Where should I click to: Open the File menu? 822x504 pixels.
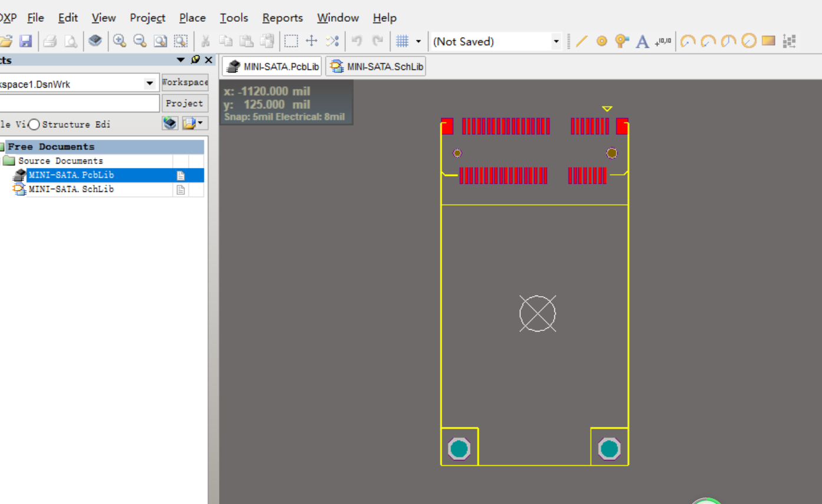pyautogui.click(x=35, y=18)
